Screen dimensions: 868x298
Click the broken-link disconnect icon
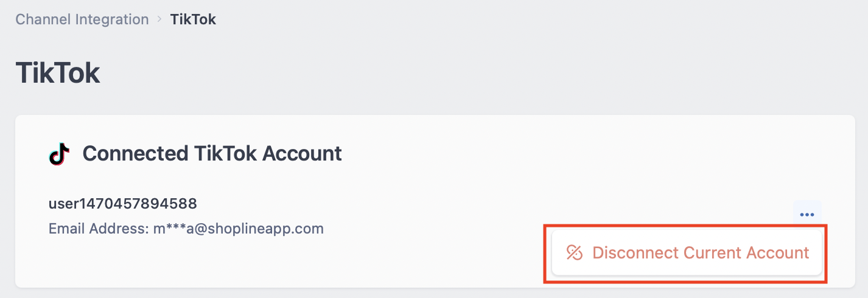tap(575, 252)
